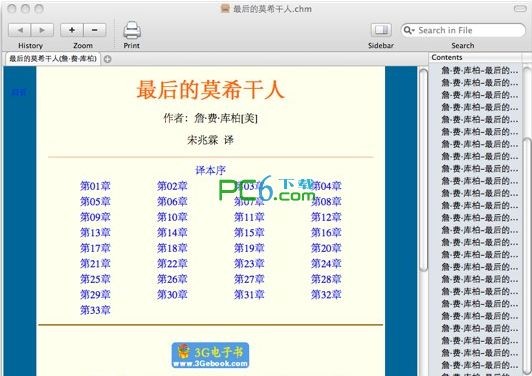Open chapter 第04章
Image resolution: width=532 pixels, height=376 pixels.
click(326, 186)
